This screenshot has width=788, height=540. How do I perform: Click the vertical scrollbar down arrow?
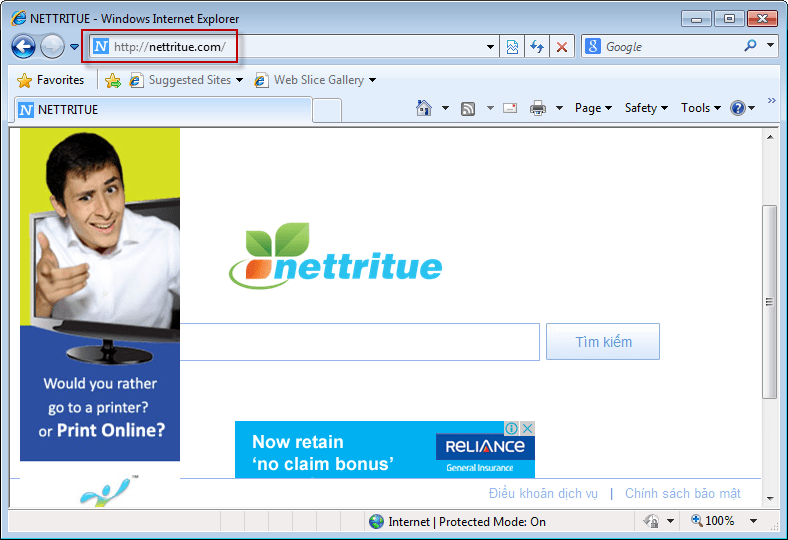pyautogui.click(x=770, y=499)
